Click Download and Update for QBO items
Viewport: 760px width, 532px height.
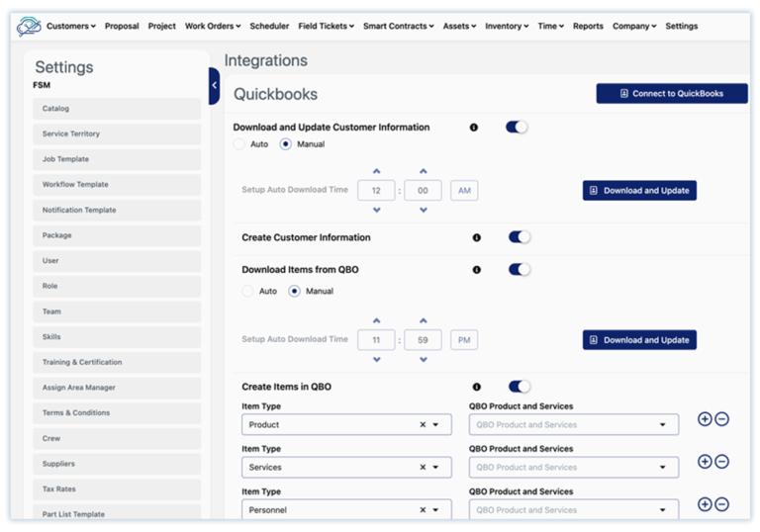click(x=640, y=340)
